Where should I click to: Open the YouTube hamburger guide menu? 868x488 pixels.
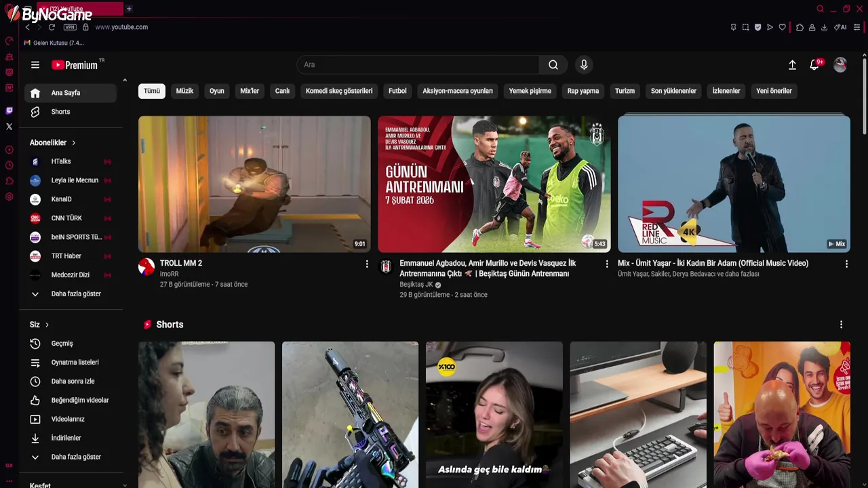35,65
